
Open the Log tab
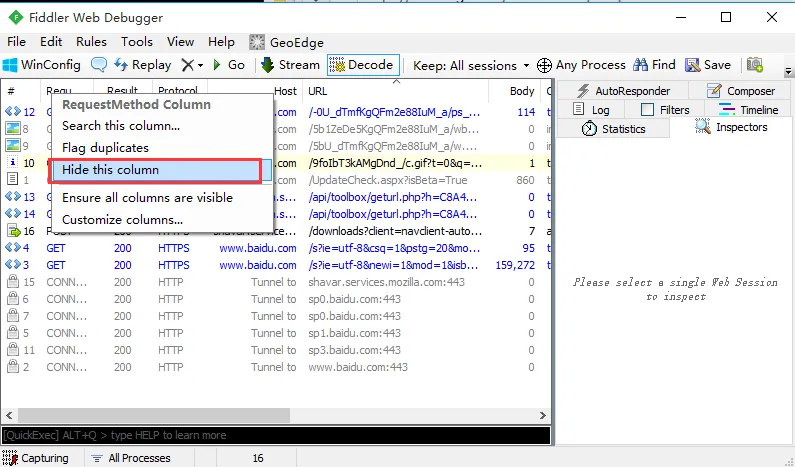591,110
